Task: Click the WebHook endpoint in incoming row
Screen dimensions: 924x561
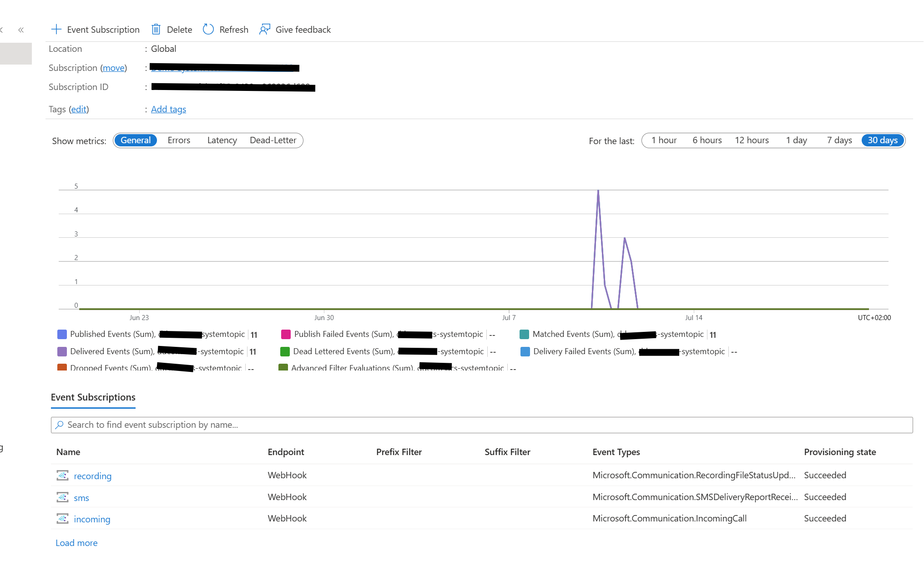Action: (287, 518)
